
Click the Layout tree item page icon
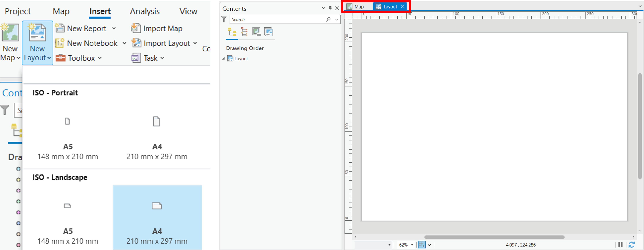tap(230, 59)
